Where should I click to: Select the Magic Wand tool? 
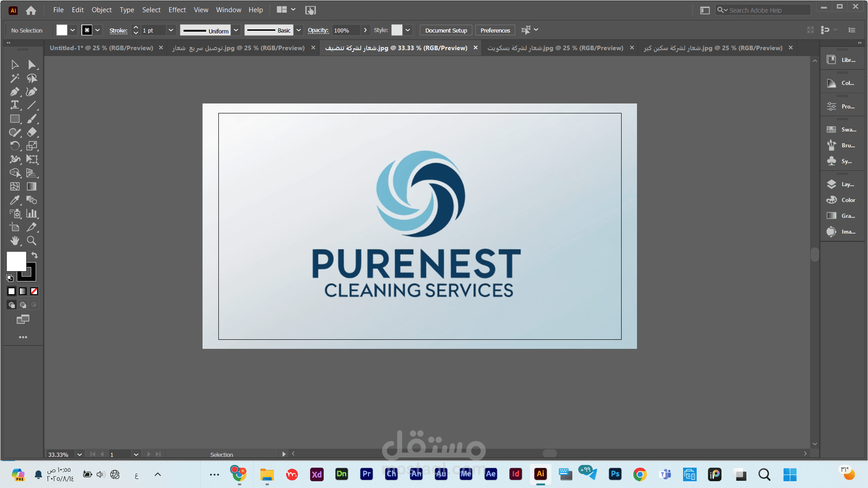click(x=15, y=78)
